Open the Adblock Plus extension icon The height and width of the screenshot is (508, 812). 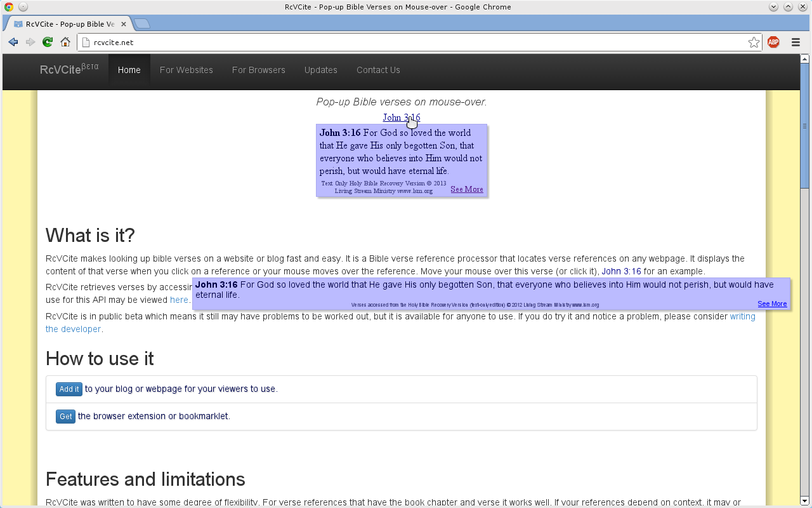coord(773,43)
